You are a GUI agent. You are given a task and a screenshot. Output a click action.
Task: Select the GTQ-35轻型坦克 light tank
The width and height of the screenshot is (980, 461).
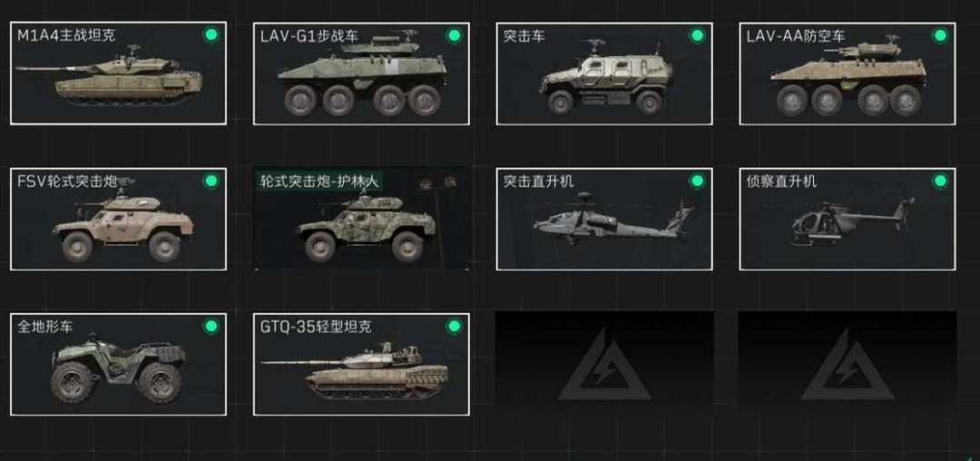click(x=361, y=365)
